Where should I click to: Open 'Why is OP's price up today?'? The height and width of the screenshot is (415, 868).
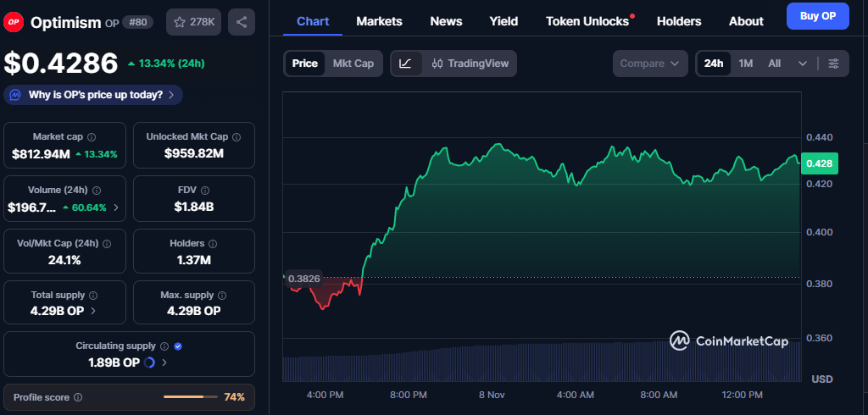coord(93,95)
